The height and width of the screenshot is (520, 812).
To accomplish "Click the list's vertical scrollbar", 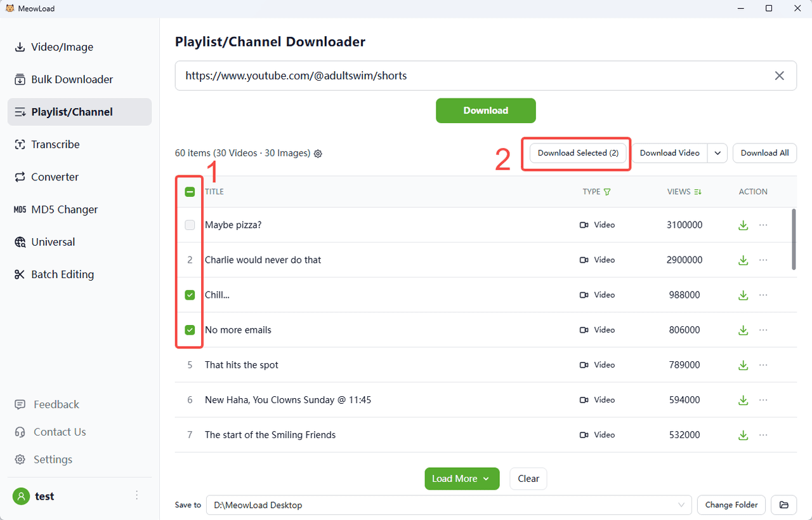I will tap(794, 240).
